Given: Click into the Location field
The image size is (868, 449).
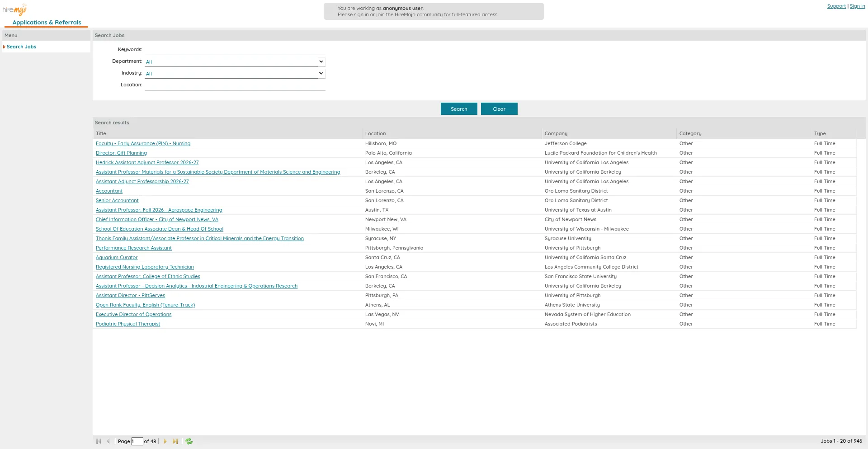Looking at the screenshot, I should point(235,85).
